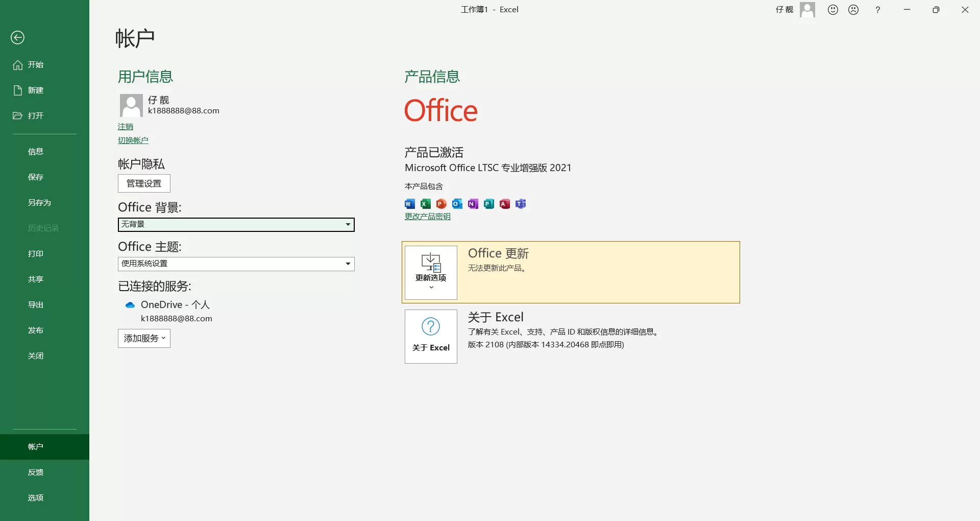
Task: Click the Access product icon
Action: coord(505,204)
